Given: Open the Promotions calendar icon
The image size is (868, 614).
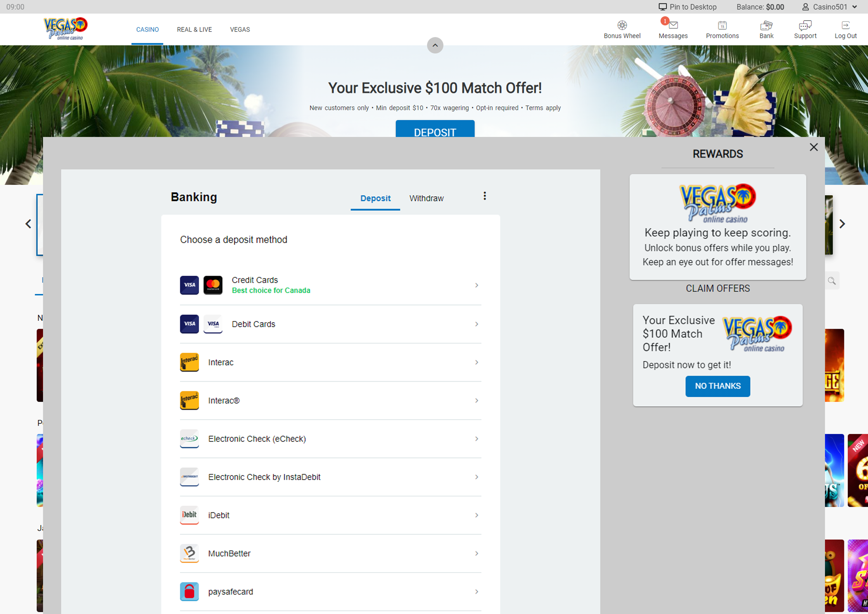Looking at the screenshot, I should [x=722, y=25].
